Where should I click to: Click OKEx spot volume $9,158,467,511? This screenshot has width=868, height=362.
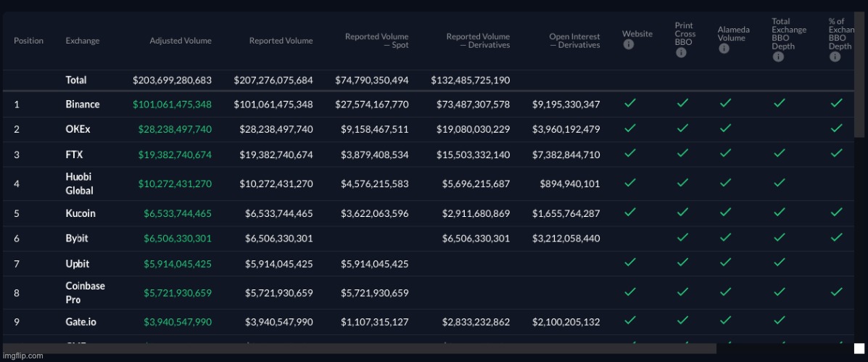(375, 129)
